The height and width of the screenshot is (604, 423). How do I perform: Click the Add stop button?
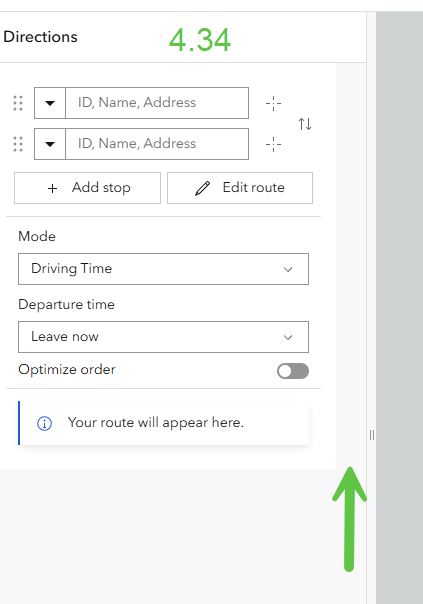(x=87, y=188)
